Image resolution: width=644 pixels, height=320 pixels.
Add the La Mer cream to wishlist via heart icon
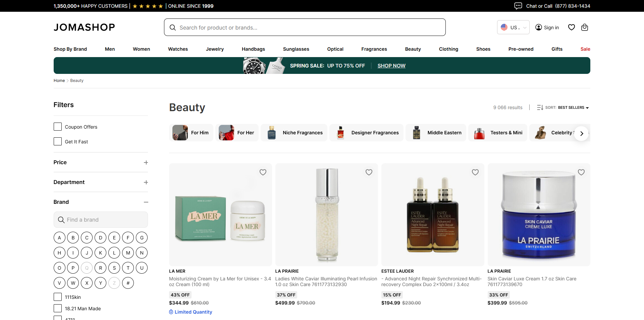263,172
